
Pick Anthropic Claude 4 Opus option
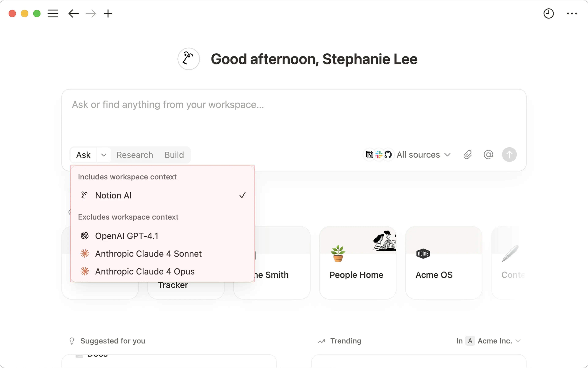click(x=145, y=271)
